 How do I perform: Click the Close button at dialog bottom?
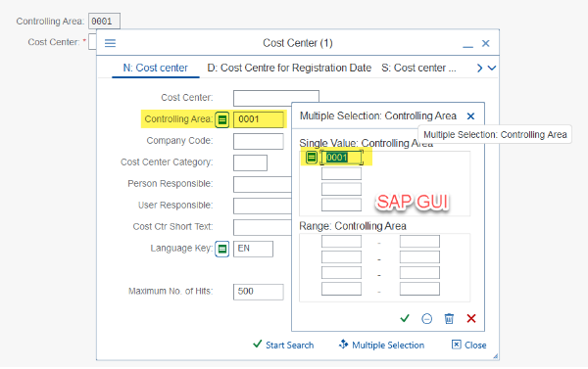click(468, 345)
